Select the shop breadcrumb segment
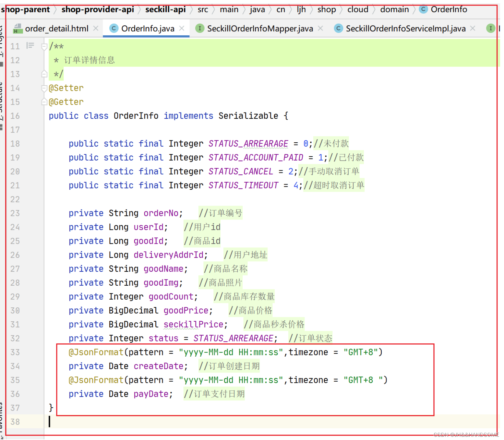This screenshot has height=440, width=504. click(x=327, y=10)
